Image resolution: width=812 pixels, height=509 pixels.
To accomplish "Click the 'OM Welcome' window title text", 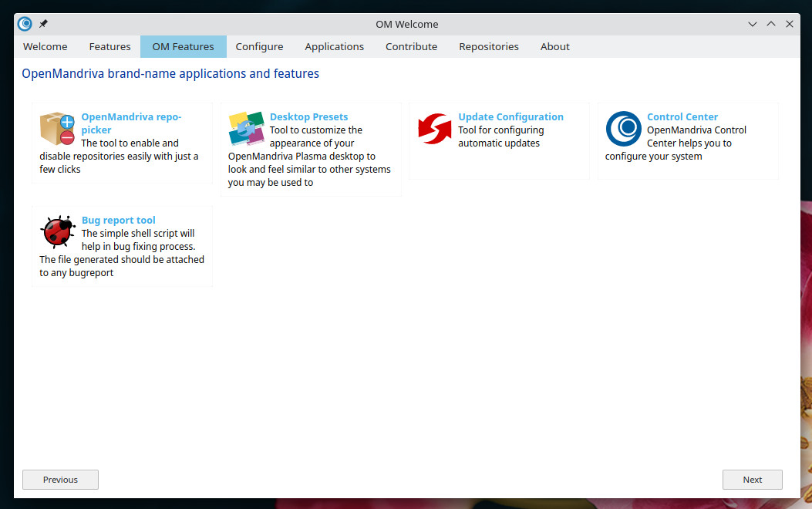I will [407, 25].
